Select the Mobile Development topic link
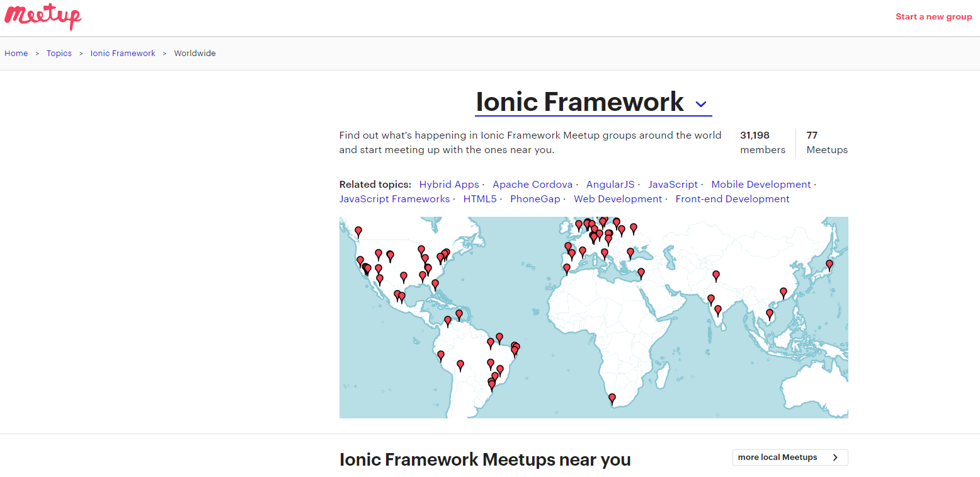Viewport: 980px width, 477px height. point(761,185)
